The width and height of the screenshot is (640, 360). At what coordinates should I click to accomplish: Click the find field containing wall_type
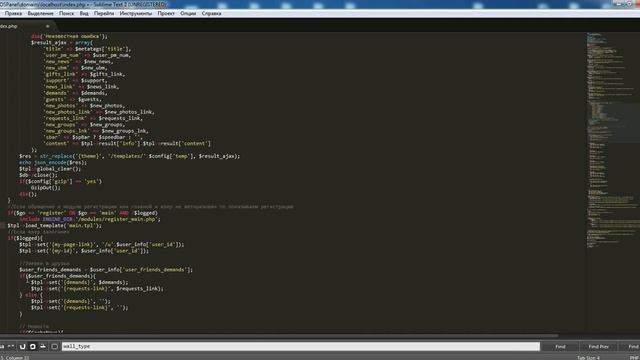301,347
